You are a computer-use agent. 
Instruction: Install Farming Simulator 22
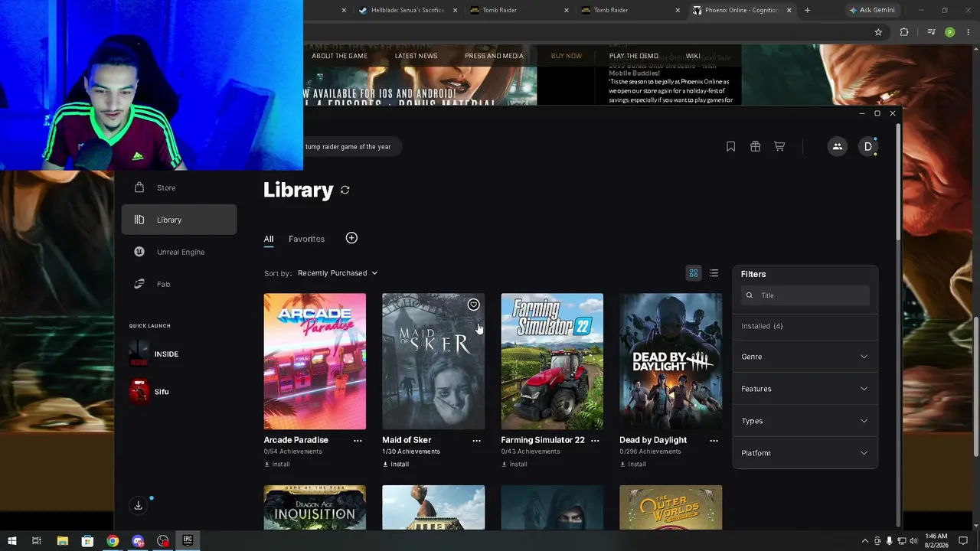tap(514, 465)
